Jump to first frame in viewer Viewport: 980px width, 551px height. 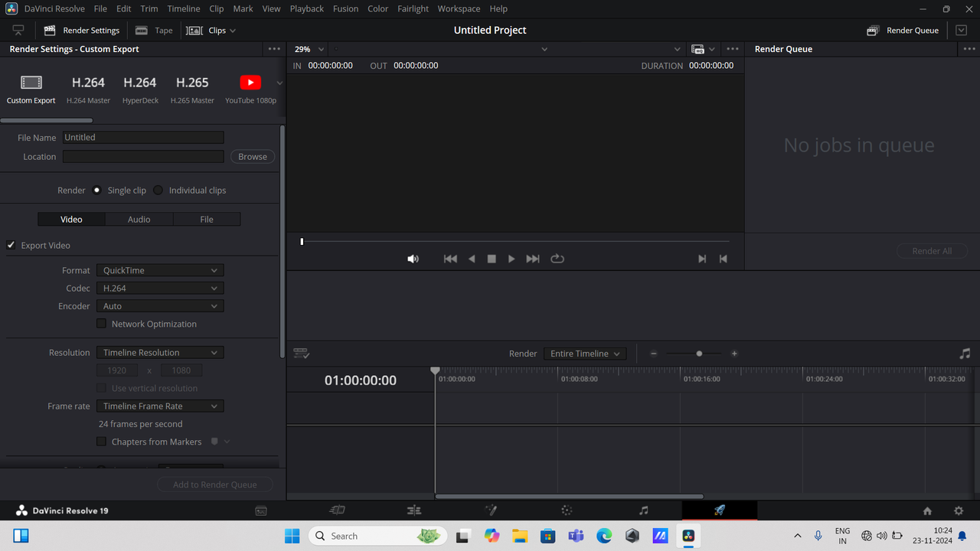pos(450,259)
